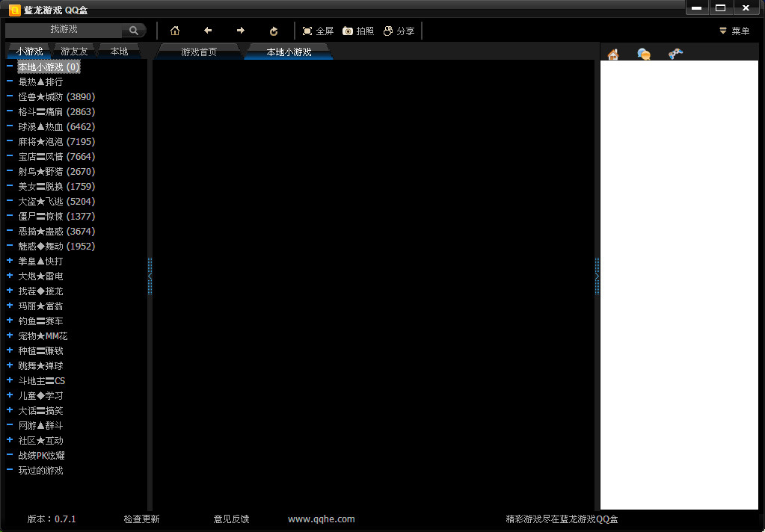This screenshot has width=765, height=532.
Task: Select 大盗★飞逃 (5204) category
Action: [x=57, y=202]
